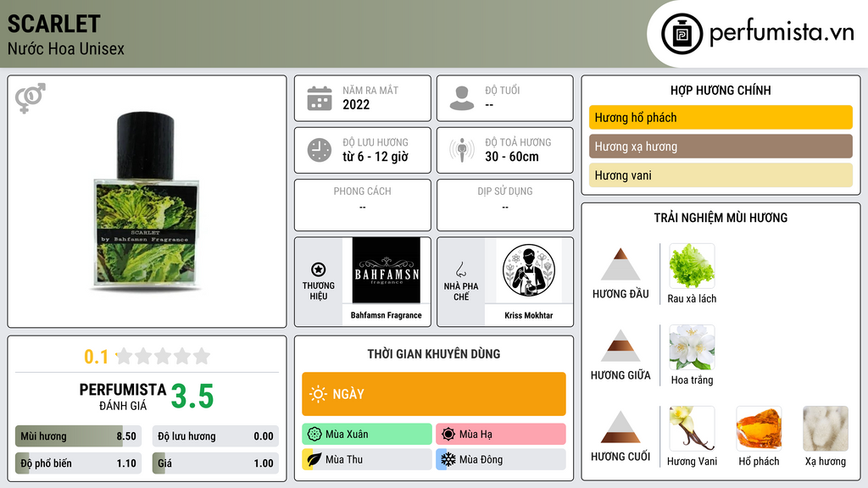The image size is (868, 488).
Task: Click the HƯƠNG CUỐI label
Action: point(620,457)
